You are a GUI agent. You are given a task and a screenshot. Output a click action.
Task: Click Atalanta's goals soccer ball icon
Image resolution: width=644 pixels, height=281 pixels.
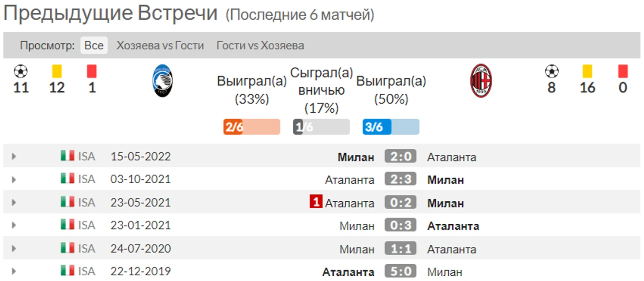pyautogui.click(x=20, y=71)
